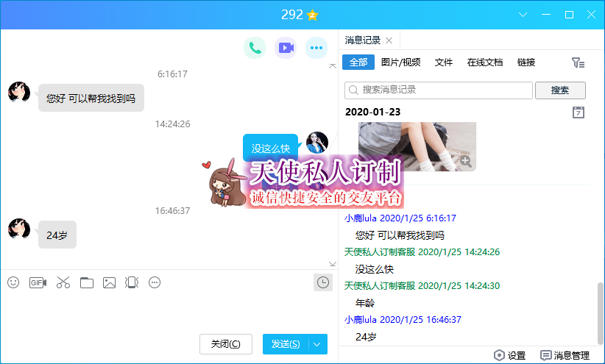Toggle message history clock button
The height and width of the screenshot is (364, 605).
322,282
